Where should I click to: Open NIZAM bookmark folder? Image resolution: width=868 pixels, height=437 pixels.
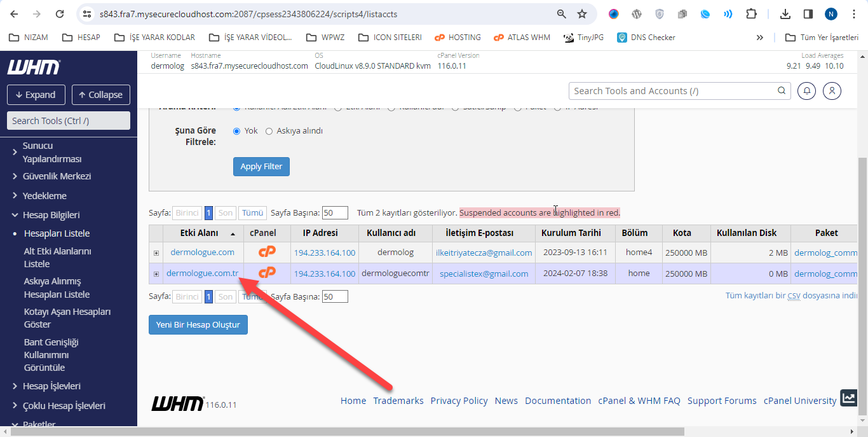[28, 38]
